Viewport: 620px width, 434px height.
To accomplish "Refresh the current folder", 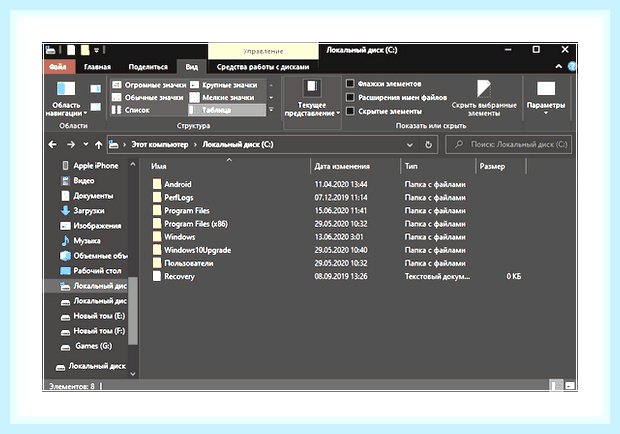I will (x=429, y=145).
